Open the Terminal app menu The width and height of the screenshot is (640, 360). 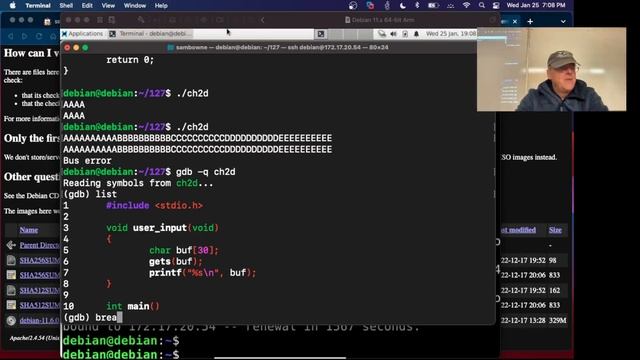[38, 6]
